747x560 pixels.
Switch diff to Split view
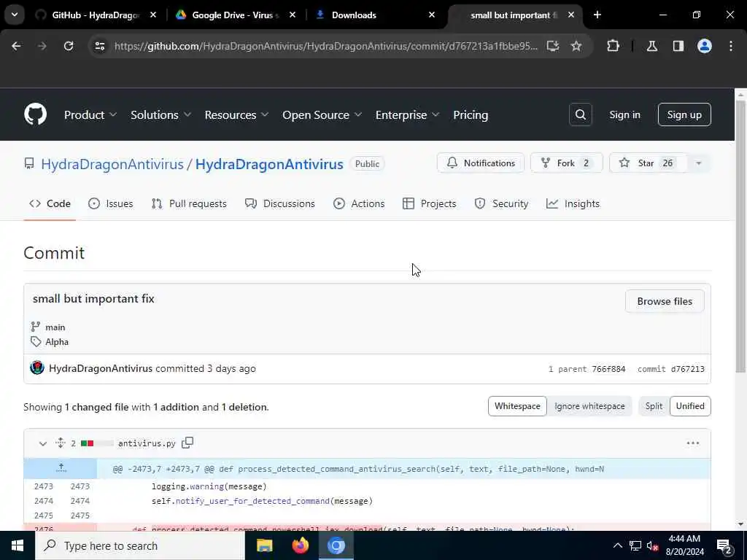click(654, 406)
